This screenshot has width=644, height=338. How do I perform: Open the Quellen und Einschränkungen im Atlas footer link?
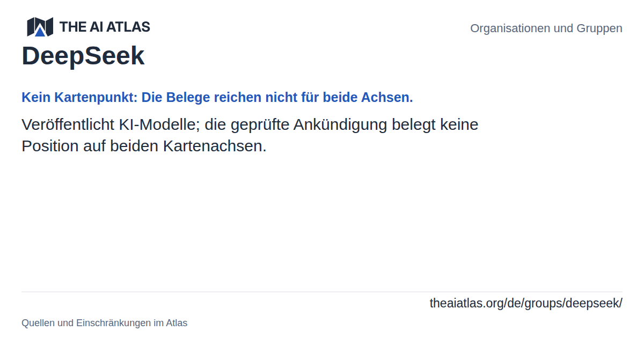coord(104,323)
